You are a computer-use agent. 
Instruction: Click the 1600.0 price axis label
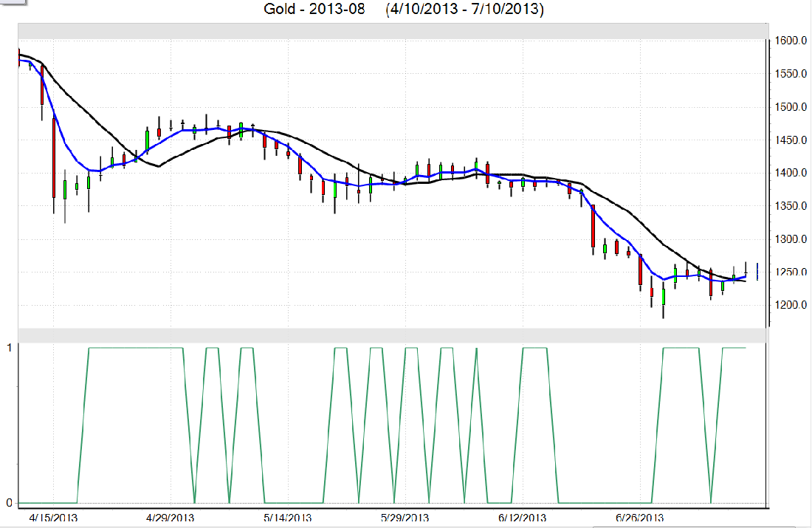(x=789, y=41)
